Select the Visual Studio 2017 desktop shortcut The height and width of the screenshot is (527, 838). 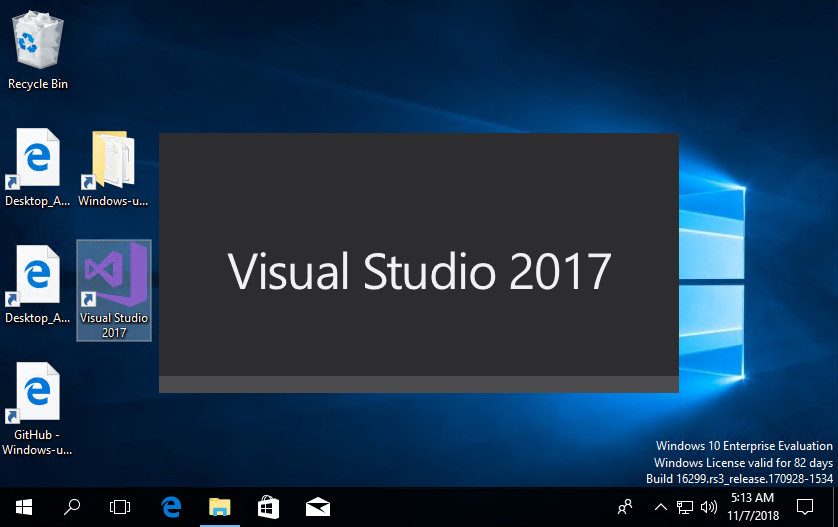click(x=114, y=290)
